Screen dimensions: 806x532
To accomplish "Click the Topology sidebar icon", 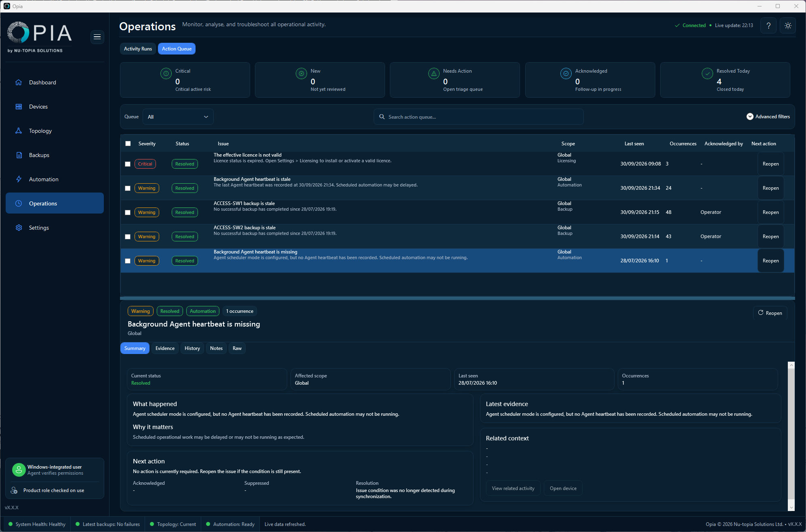I will point(19,131).
